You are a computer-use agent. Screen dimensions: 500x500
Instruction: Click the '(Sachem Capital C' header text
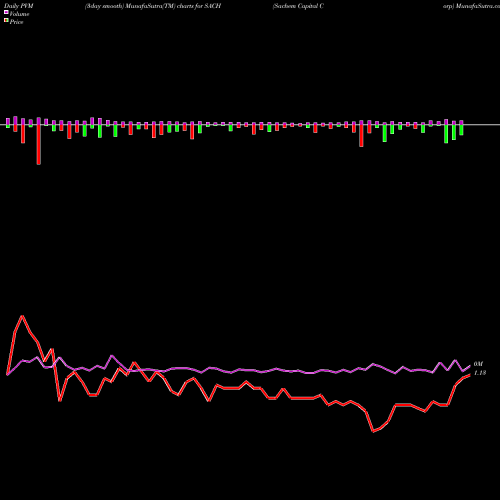[298, 6]
